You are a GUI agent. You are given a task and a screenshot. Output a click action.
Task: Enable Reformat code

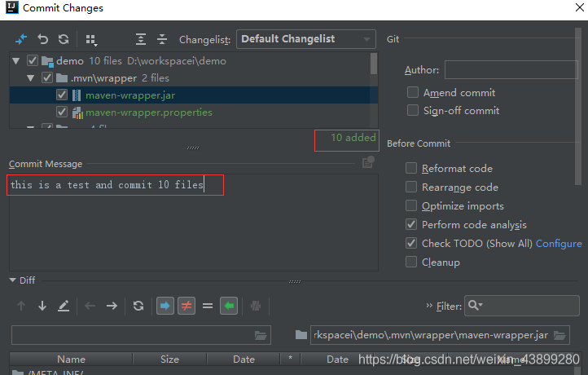pos(411,168)
